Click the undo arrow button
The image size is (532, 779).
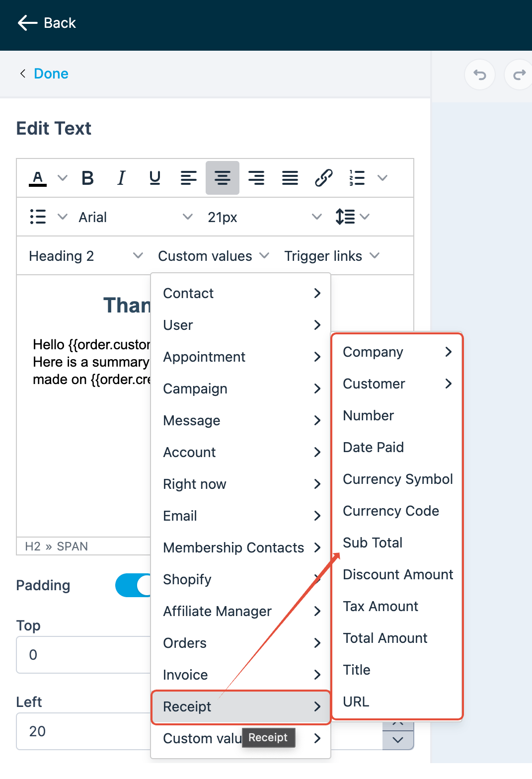pos(479,75)
